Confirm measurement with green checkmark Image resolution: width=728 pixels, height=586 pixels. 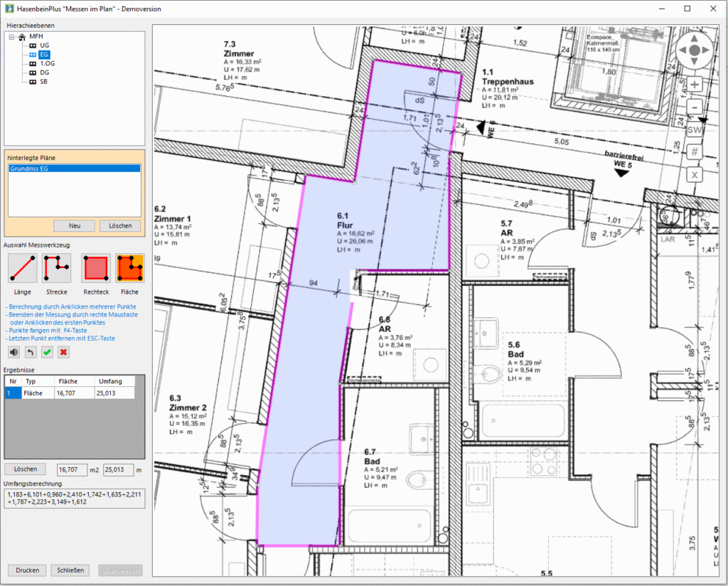[47, 353]
